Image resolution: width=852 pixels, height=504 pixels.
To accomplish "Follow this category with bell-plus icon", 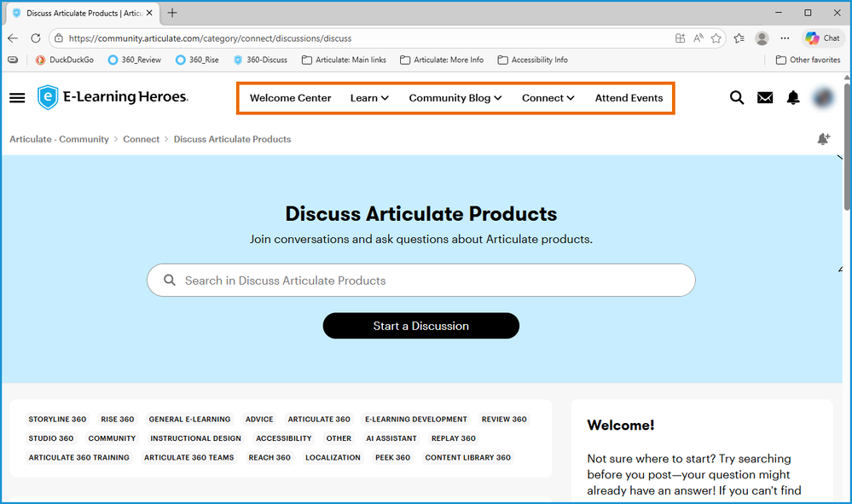I will click(x=824, y=139).
